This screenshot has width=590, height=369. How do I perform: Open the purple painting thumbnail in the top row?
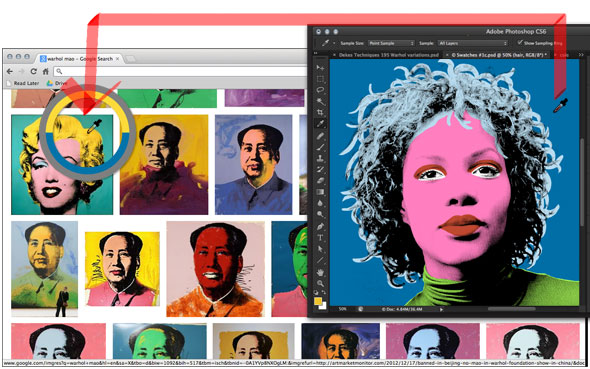(x=264, y=98)
